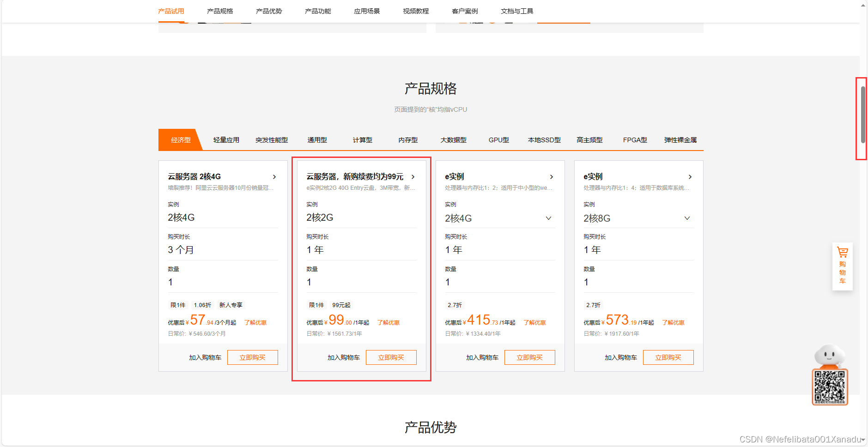This screenshot has height=447, width=868.
Task: Click 云服务器，新购续费均为99元 card title
Action: 355,176
